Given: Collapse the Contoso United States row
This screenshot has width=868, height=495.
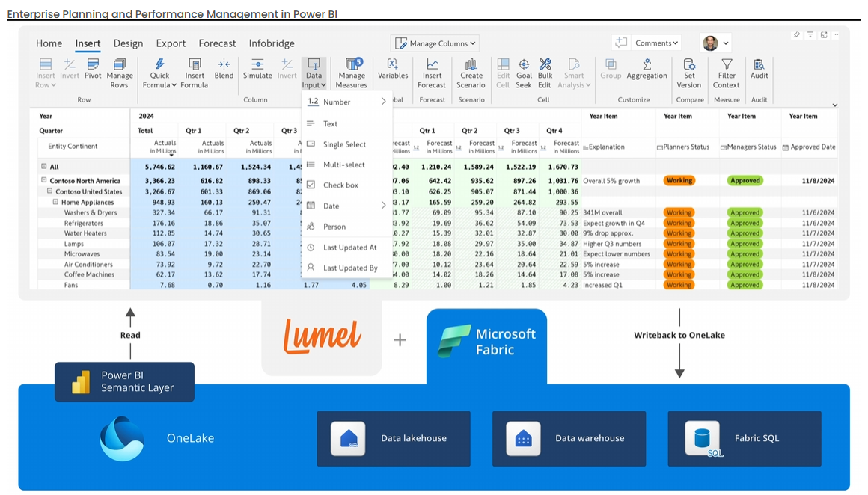Looking at the screenshot, I should [x=50, y=191].
